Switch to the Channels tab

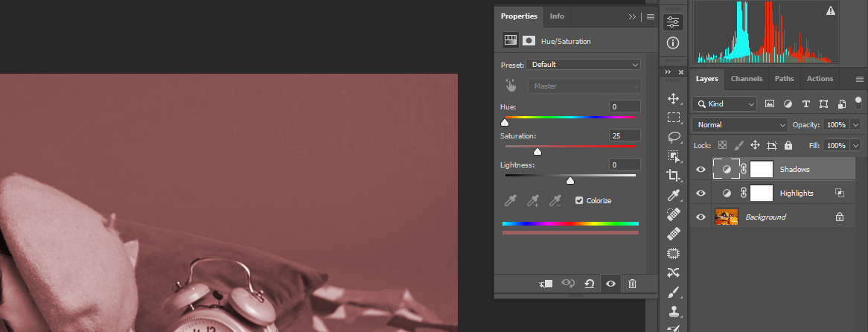point(746,79)
